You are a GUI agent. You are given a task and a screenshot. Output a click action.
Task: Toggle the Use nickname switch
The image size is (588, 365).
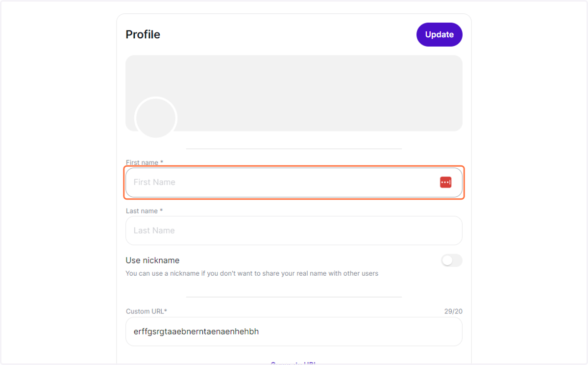point(452,261)
